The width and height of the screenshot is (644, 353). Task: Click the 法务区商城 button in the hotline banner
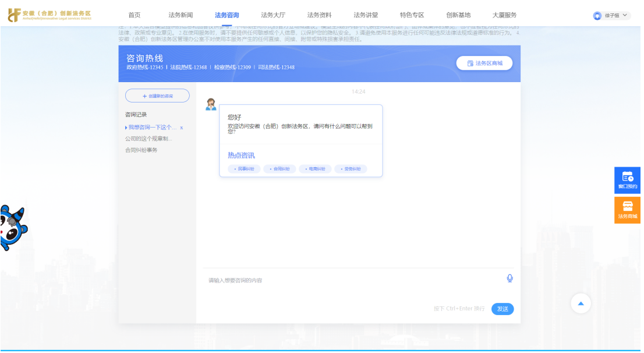(484, 63)
